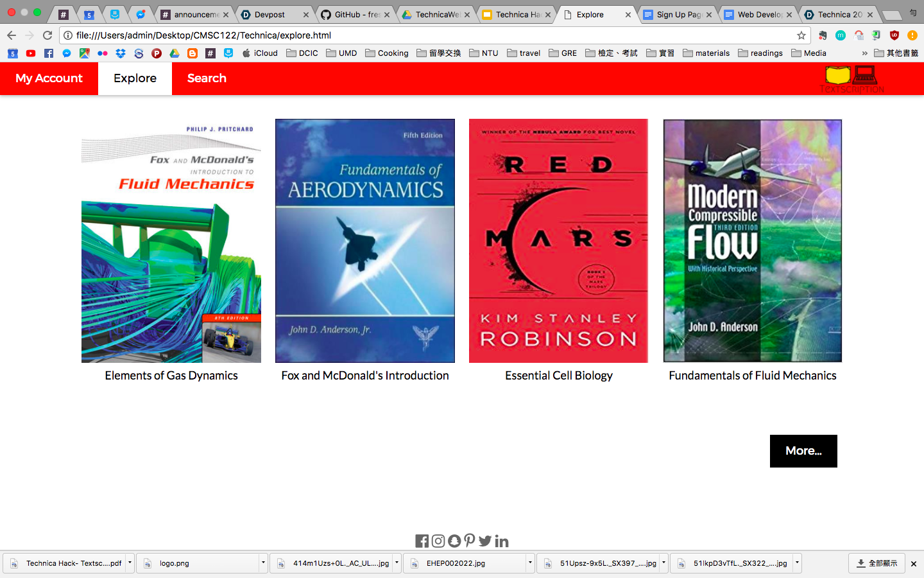Viewport: 924px width, 578px height.
Task: View page info icon in address bar
Action: pos(68,35)
